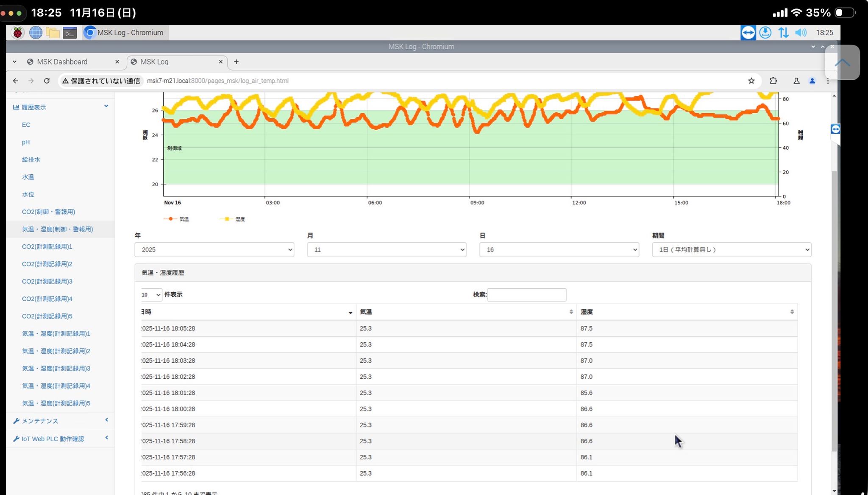Click the volume speaker icon

tap(801, 33)
